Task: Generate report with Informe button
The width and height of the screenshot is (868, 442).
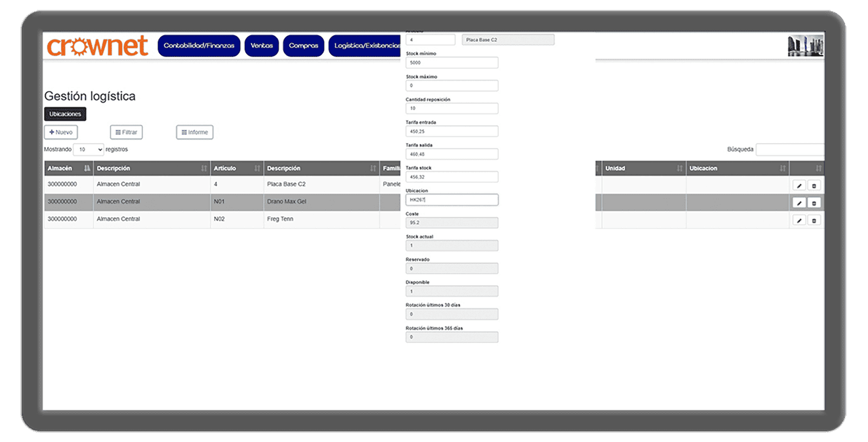Action: (194, 133)
